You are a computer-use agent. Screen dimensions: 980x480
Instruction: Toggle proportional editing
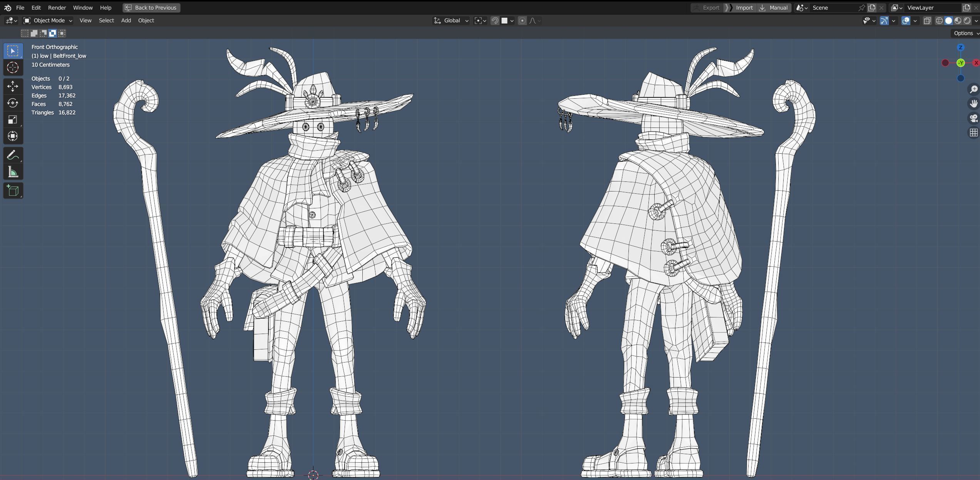point(522,20)
